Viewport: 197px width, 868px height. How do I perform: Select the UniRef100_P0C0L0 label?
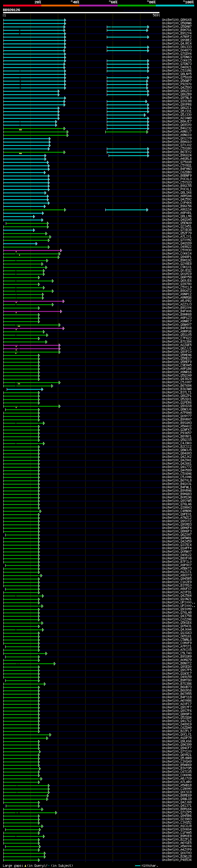point(177,179)
